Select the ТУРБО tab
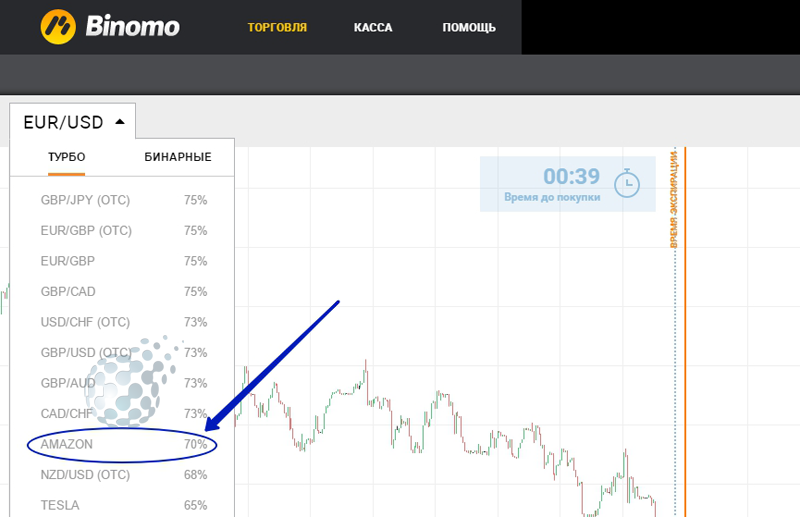800x517 pixels. coord(66,157)
